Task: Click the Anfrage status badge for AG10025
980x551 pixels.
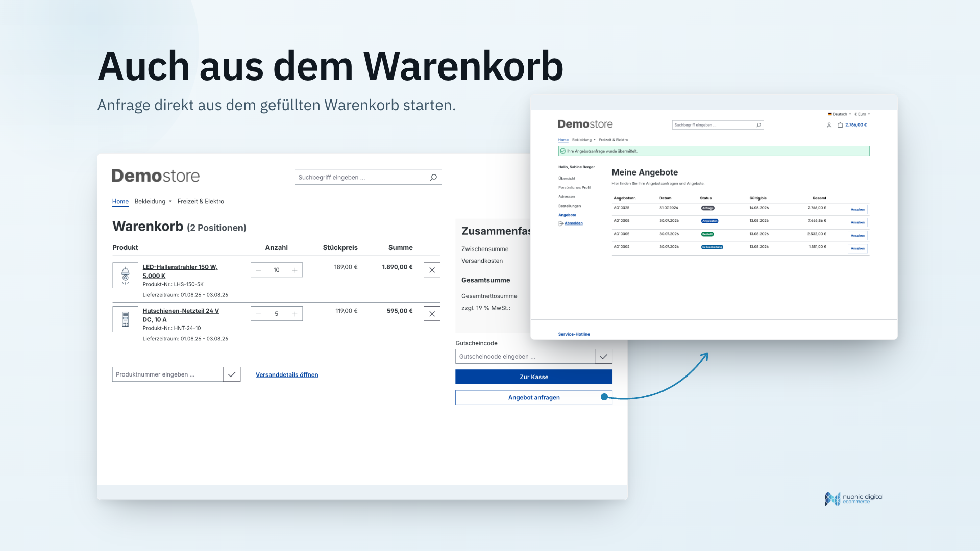Action: pos(708,208)
